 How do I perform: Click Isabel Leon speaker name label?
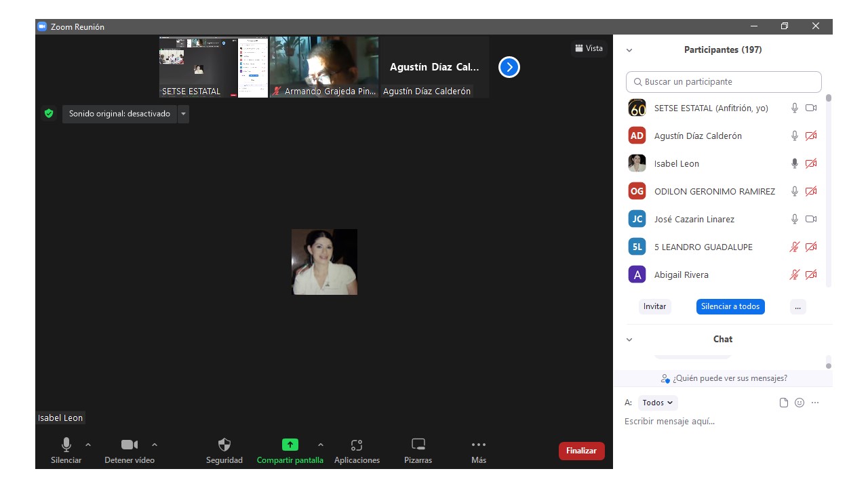click(x=60, y=418)
